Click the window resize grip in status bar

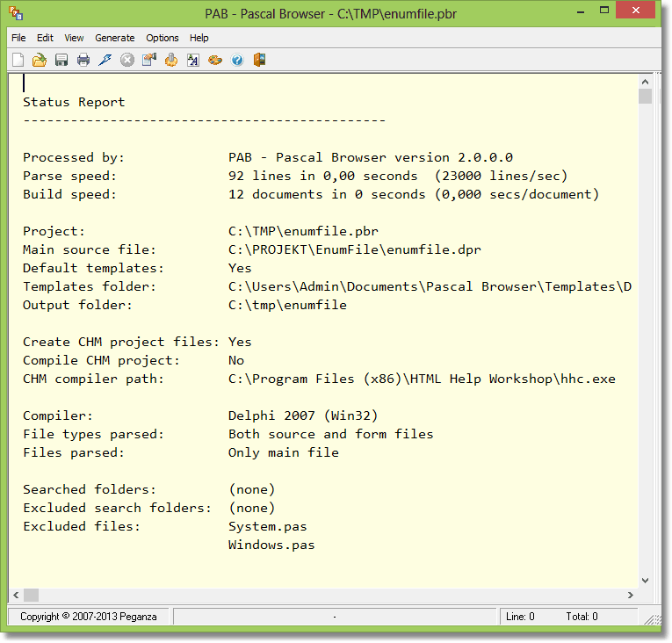coord(653,618)
